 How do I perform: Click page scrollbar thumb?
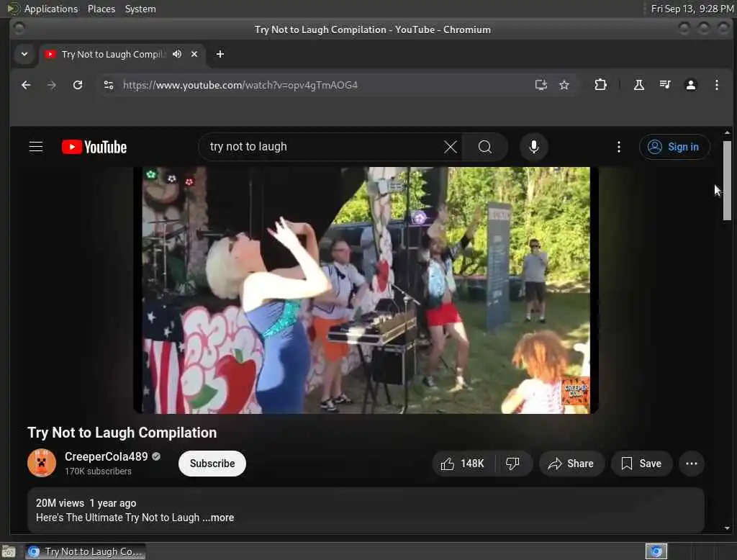[x=727, y=180]
